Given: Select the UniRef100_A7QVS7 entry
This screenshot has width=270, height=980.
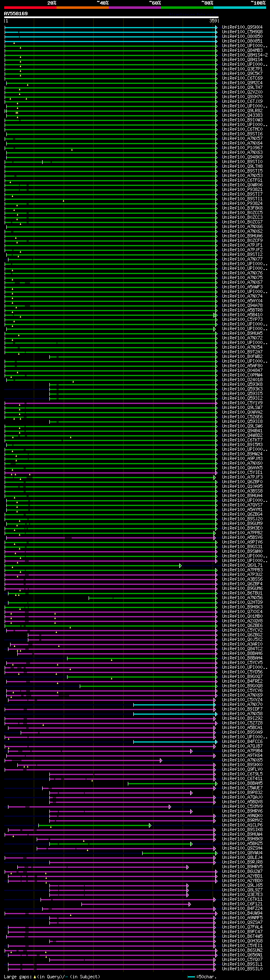Looking at the screenshot, I should pyautogui.click(x=242, y=505).
